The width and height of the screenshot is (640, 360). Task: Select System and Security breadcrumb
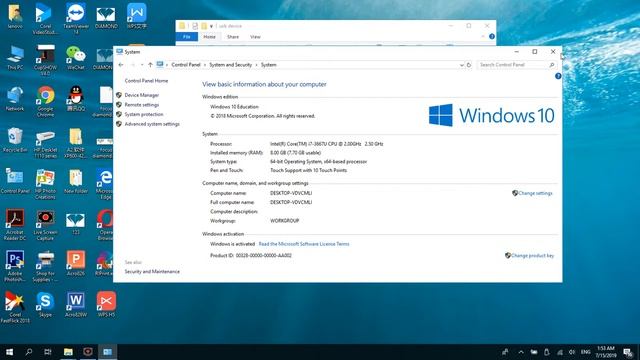pos(231,65)
